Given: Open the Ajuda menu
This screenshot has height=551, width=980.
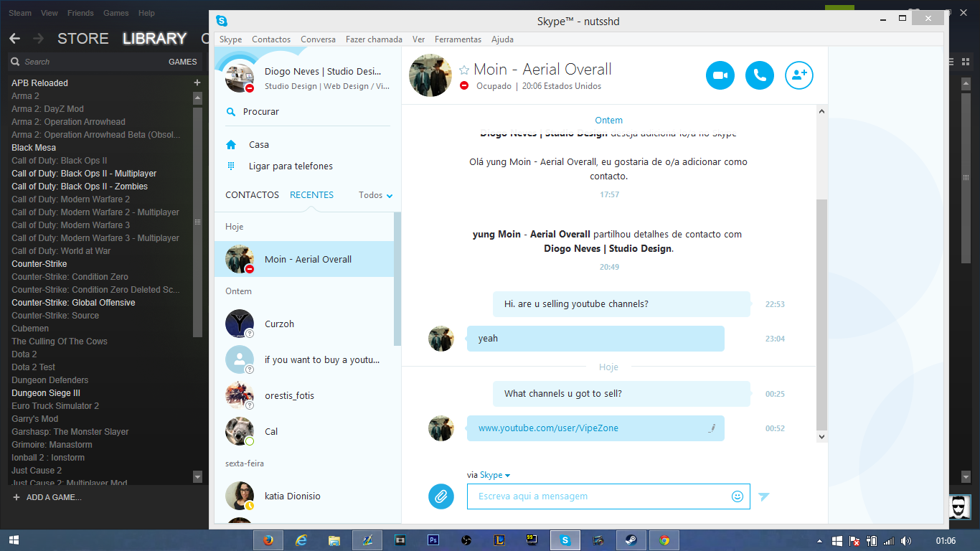Looking at the screenshot, I should tap(502, 39).
